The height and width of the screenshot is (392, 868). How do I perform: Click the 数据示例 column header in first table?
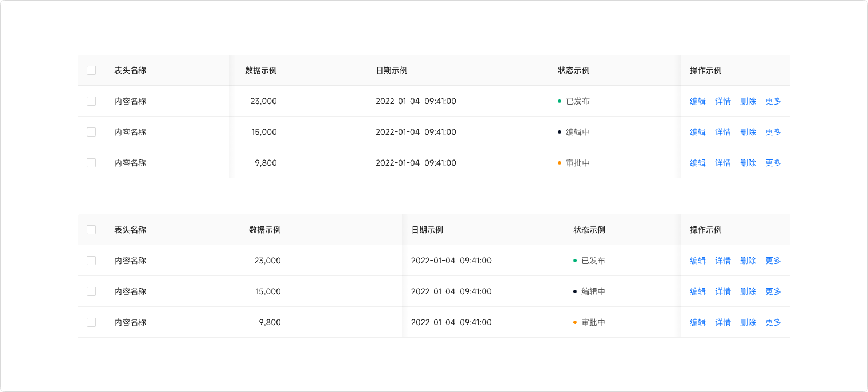261,70
